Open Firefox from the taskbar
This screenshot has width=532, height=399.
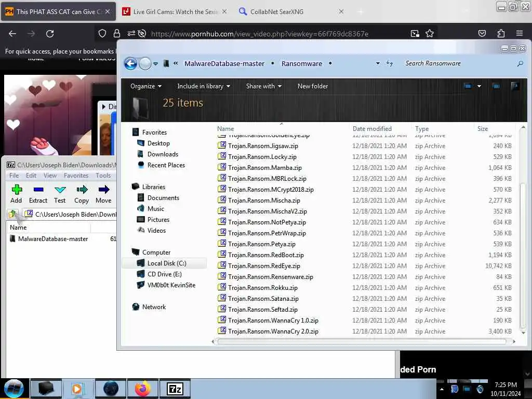coord(142,389)
